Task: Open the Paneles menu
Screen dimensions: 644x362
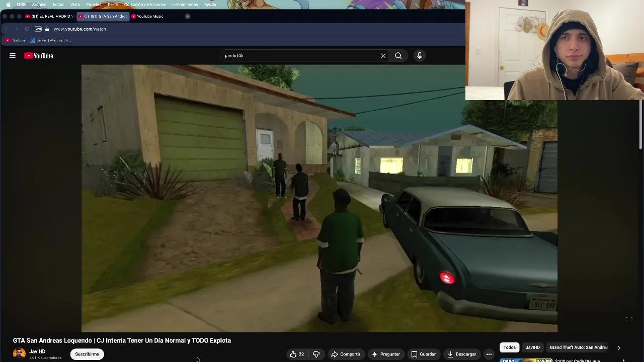Action: pyautogui.click(x=94, y=5)
